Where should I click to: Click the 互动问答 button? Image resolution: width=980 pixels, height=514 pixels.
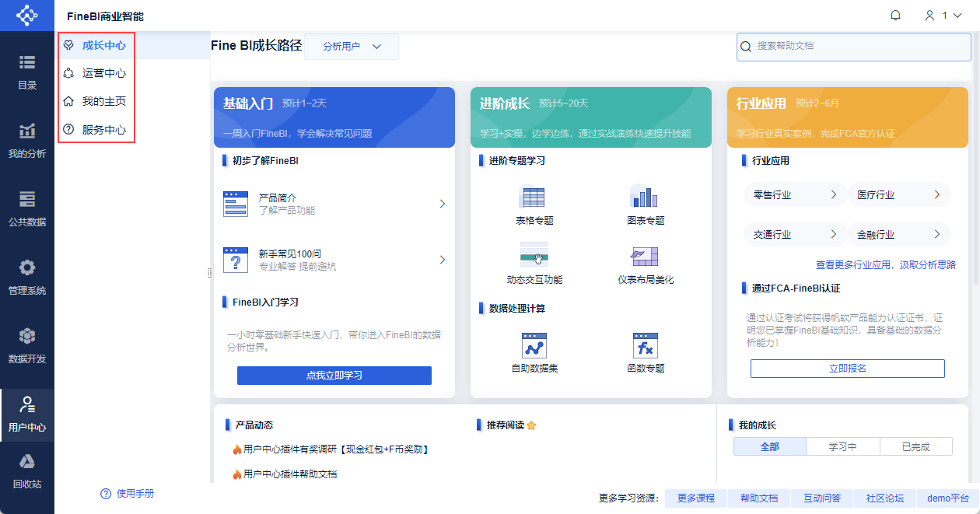822,498
